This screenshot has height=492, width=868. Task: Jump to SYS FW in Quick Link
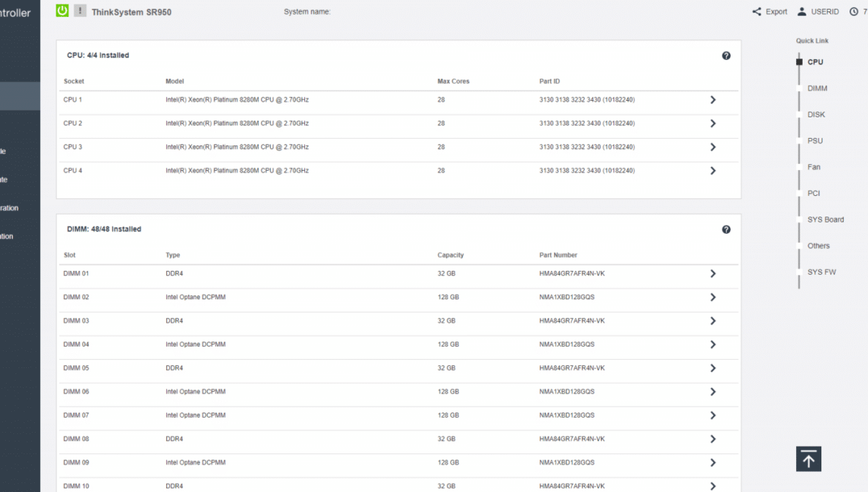pos(821,272)
